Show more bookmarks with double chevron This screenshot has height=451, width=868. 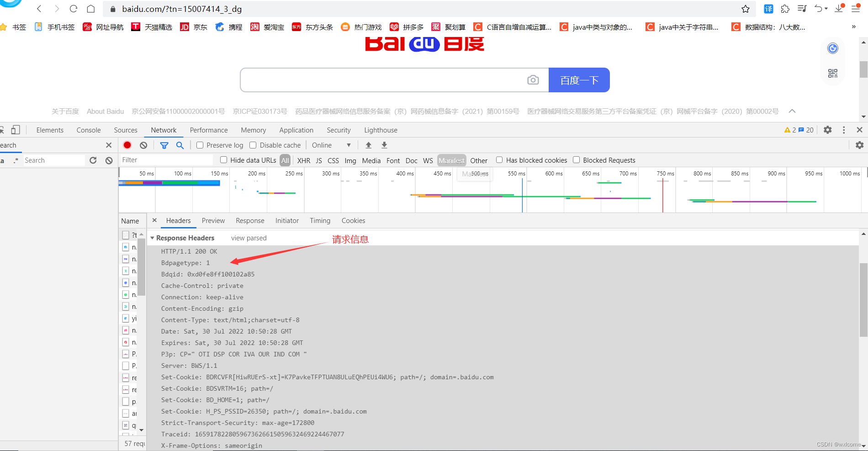tap(853, 27)
